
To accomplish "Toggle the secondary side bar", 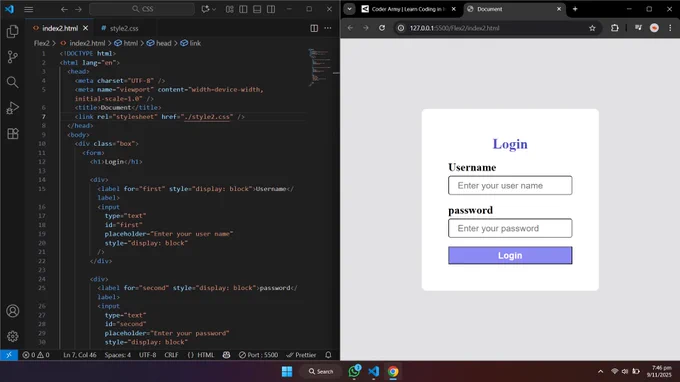I will [271, 9].
